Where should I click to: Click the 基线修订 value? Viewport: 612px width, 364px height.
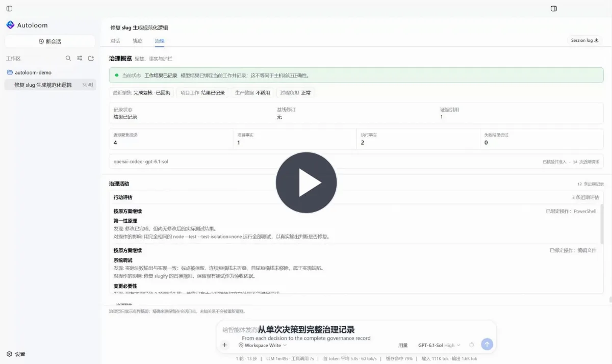tap(279, 117)
